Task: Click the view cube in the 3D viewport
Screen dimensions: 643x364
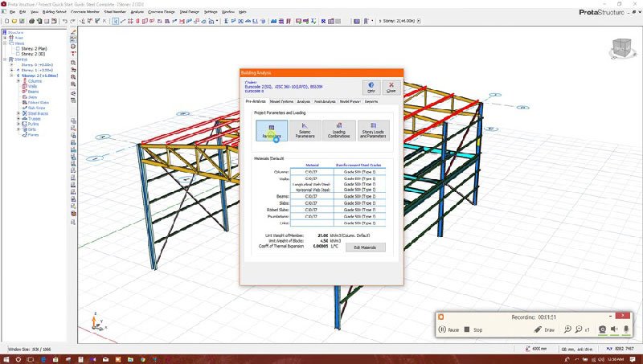Action: (x=620, y=47)
